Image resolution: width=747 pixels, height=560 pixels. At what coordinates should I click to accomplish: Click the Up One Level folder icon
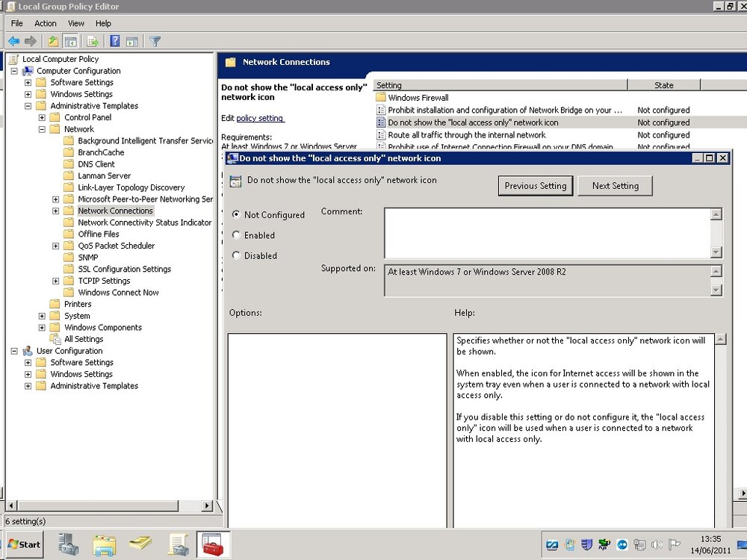coord(53,41)
